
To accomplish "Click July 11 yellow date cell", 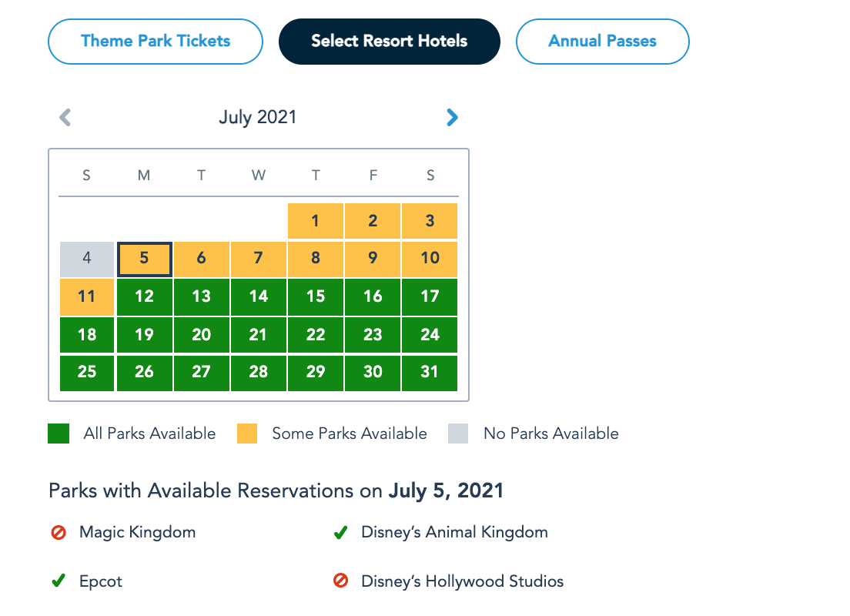I will (x=87, y=296).
